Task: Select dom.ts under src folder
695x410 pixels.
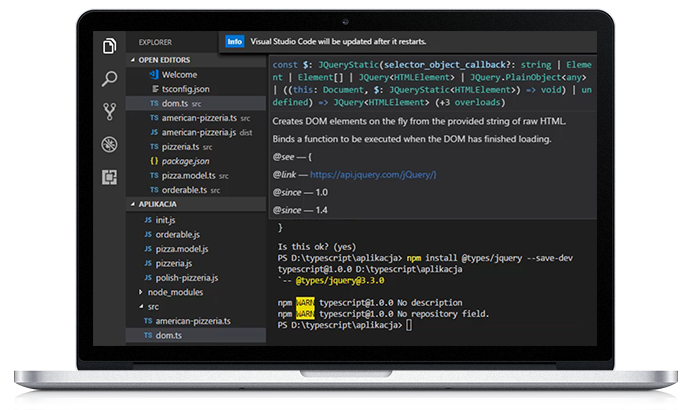Action: (196, 335)
